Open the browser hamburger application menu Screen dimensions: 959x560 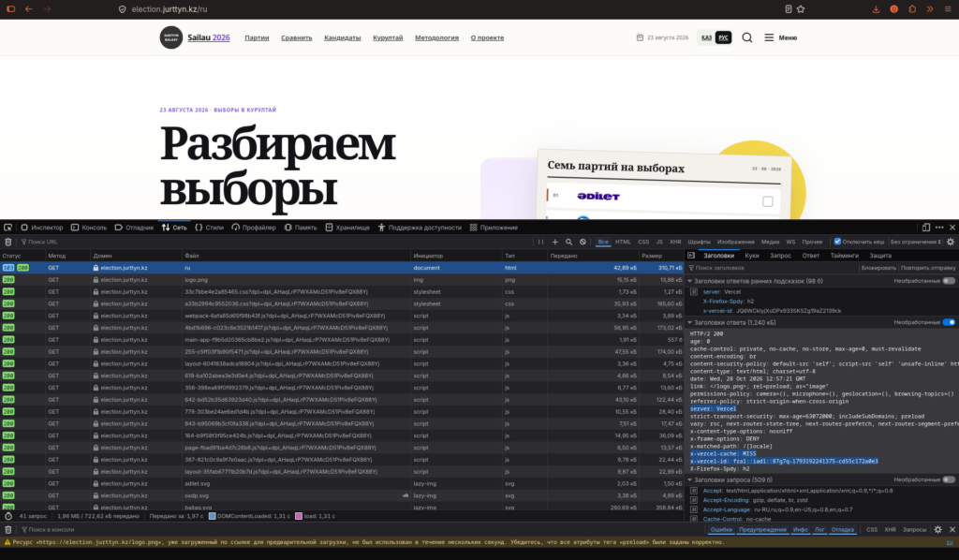(948, 9)
